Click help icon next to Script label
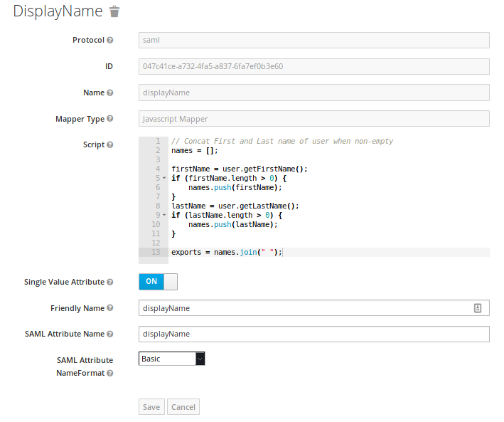The height and width of the screenshot is (422, 504). [x=110, y=145]
